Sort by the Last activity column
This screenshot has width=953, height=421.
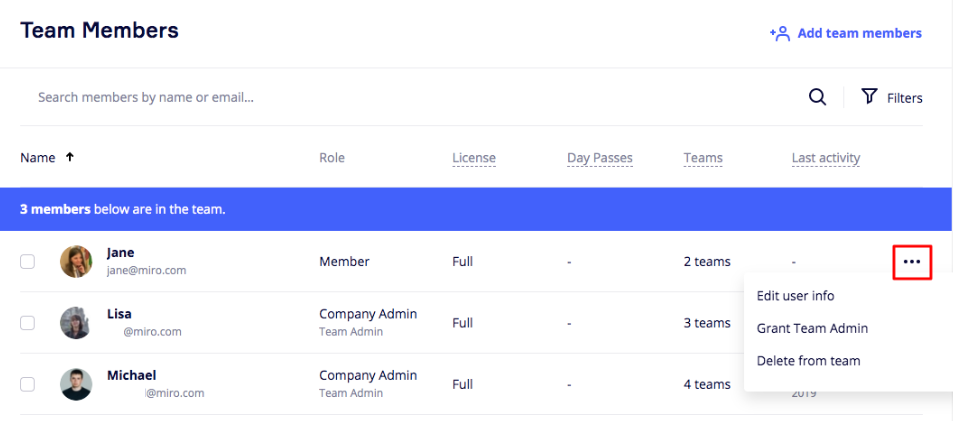(x=825, y=158)
